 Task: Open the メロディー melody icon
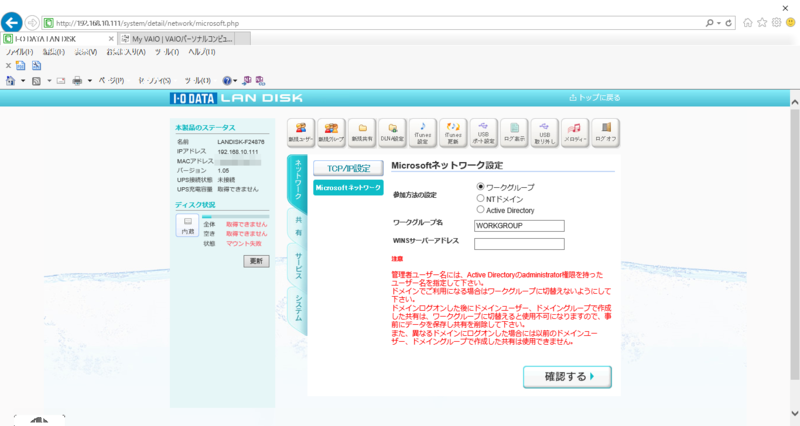coord(575,133)
